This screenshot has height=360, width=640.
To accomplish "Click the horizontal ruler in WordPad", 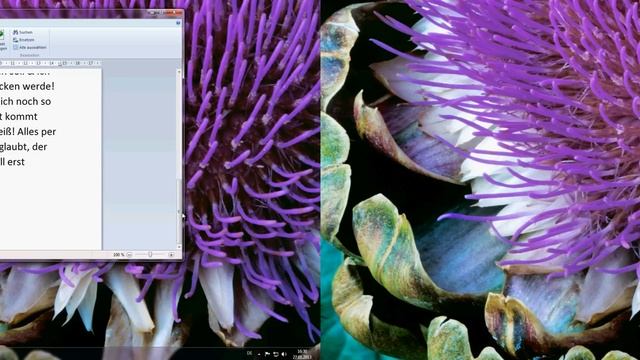I will point(51,63).
